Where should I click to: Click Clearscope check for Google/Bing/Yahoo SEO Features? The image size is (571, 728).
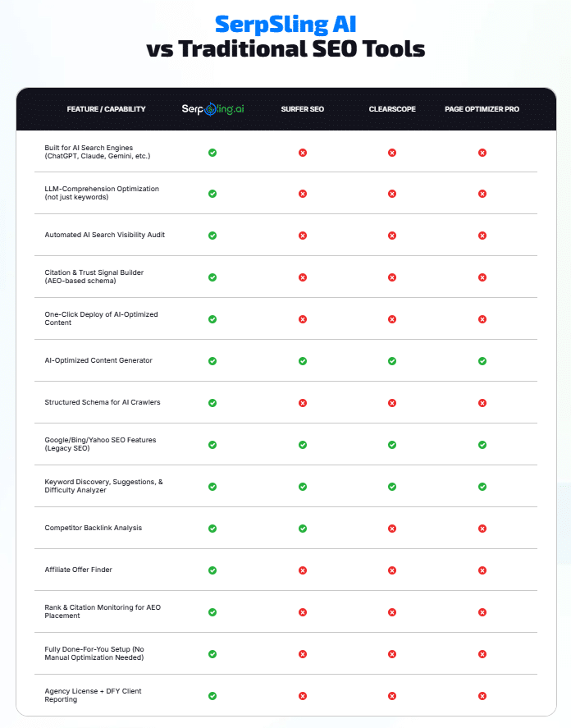coord(392,444)
